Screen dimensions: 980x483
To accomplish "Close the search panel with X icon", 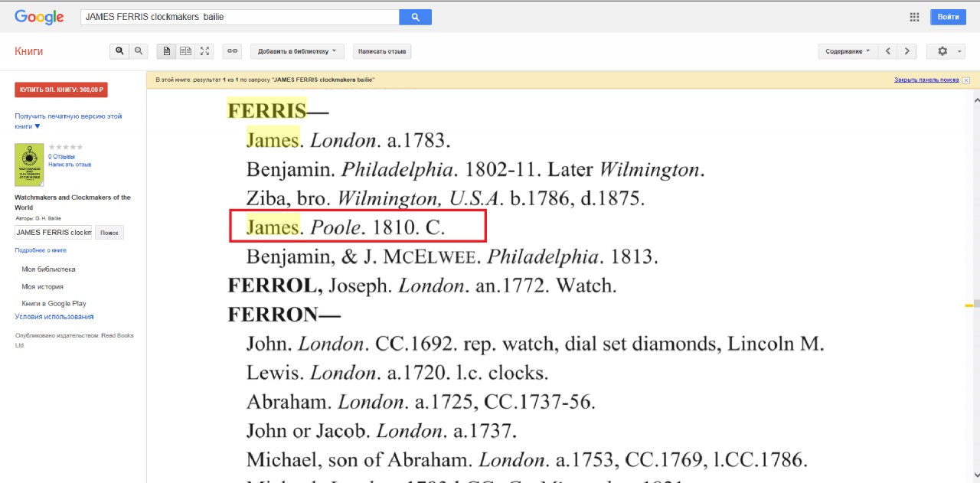I will point(966,80).
